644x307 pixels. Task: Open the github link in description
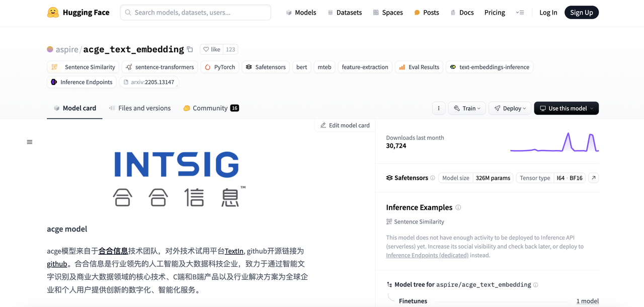pyautogui.click(x=57, y=264)
